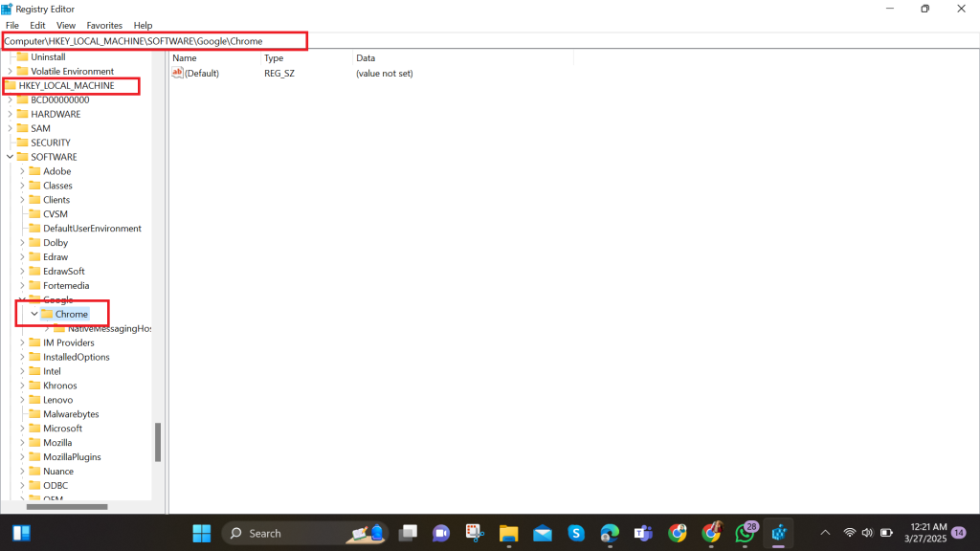Click the Registry Editor taskbar icon

(779, 534)
